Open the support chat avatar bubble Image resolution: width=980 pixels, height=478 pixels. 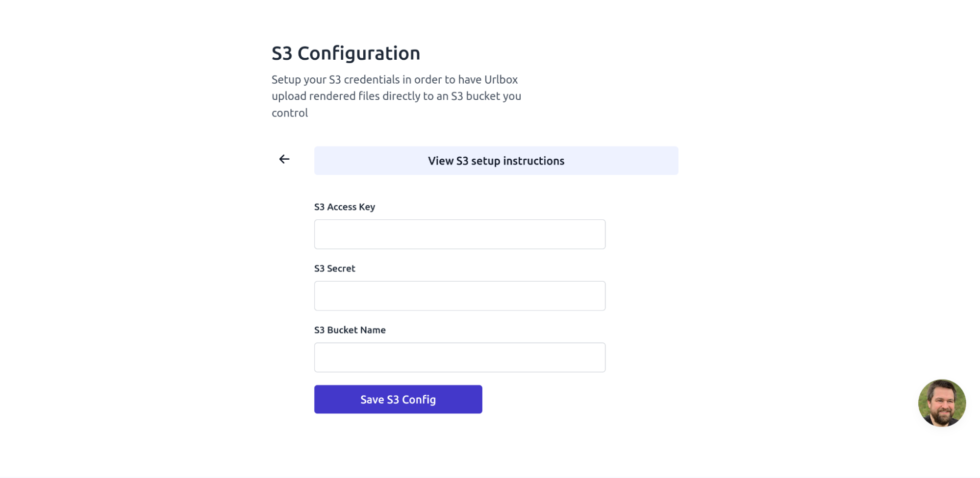(x=941, y=403)
